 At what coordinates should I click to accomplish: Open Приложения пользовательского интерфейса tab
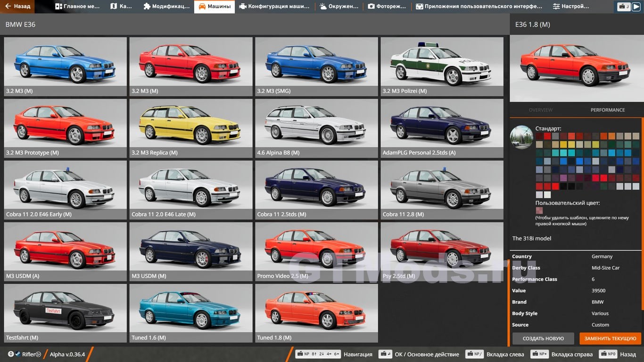coord(479,7)
